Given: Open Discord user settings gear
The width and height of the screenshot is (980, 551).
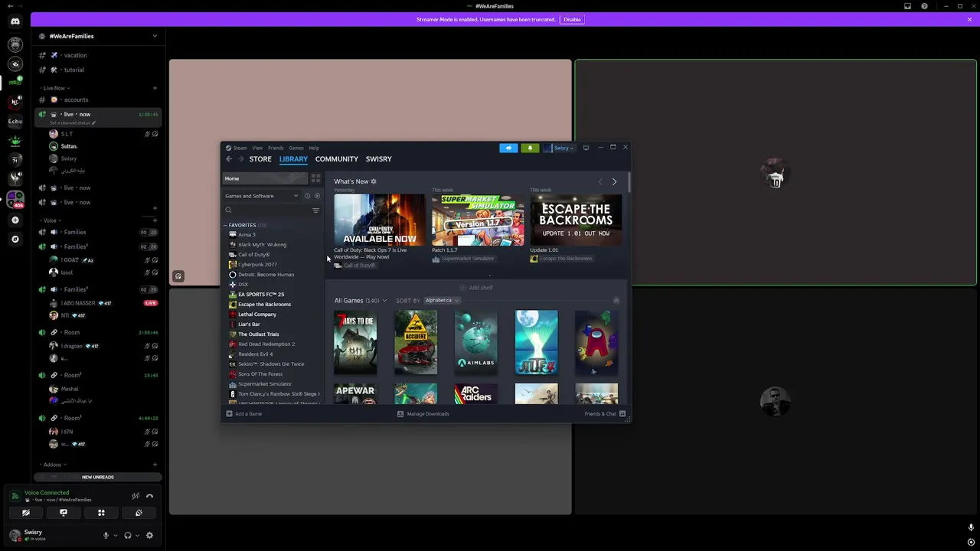Looking at the screenshot, I should (149, 536).
